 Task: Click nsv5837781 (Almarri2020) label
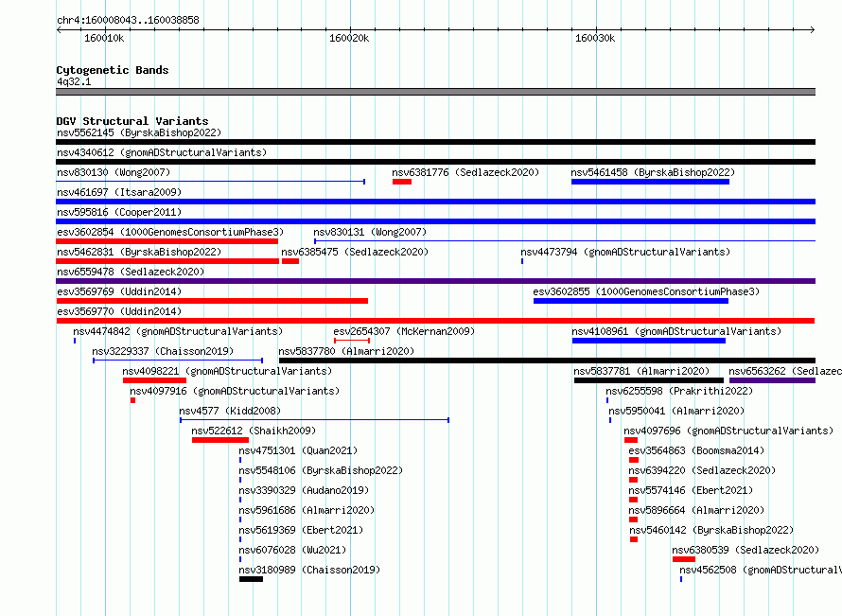click(641, 371)
